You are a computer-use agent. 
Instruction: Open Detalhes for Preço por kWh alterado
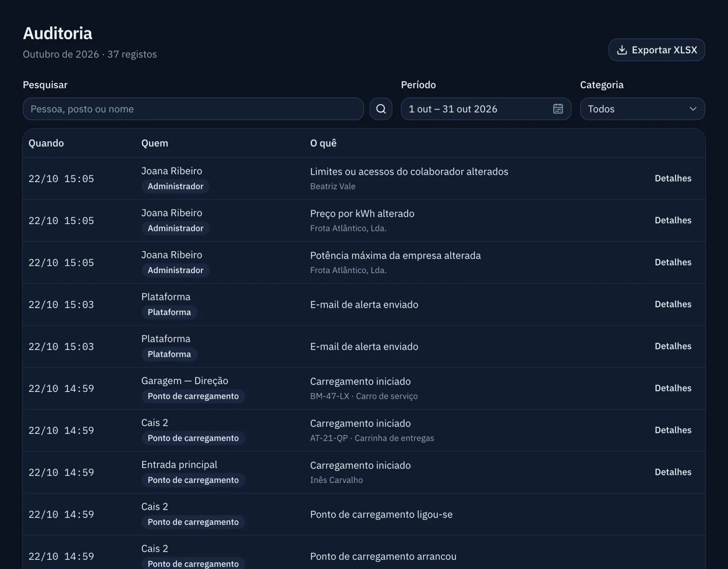tap(673, 220)
